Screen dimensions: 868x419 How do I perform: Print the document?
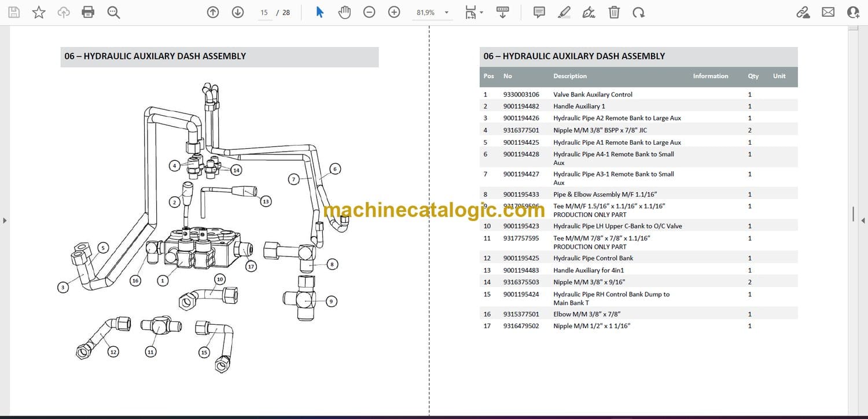tap(88, 12)
